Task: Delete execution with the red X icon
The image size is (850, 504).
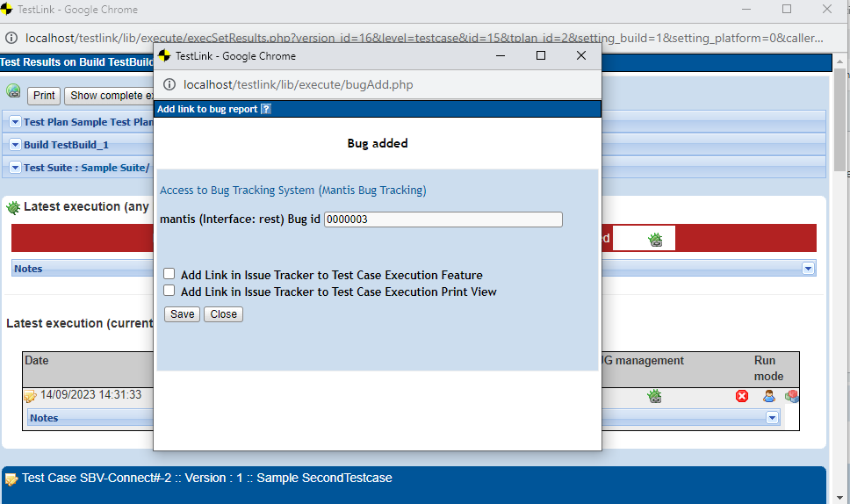Action: (x=742, y=397)
